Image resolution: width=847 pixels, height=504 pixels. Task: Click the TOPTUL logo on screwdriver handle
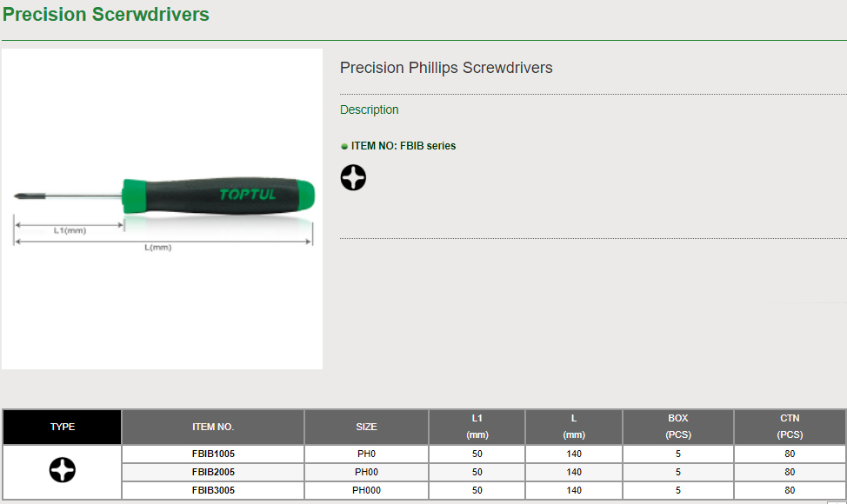coord(247,195)
